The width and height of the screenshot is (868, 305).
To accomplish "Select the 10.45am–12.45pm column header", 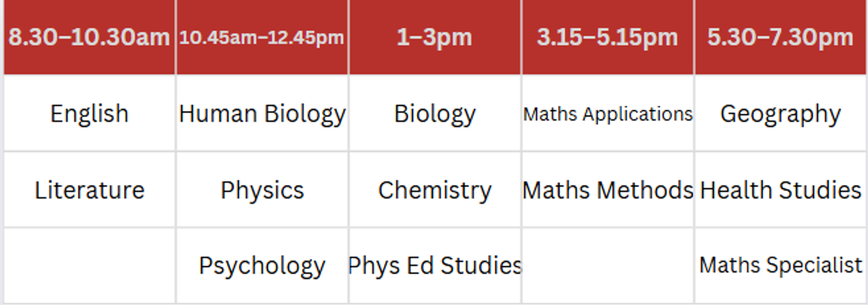I will coord(262,38).
